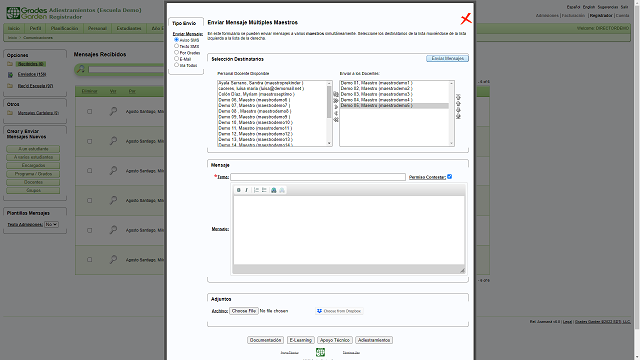Click the single right arrow transfer icon

(336, 107)
